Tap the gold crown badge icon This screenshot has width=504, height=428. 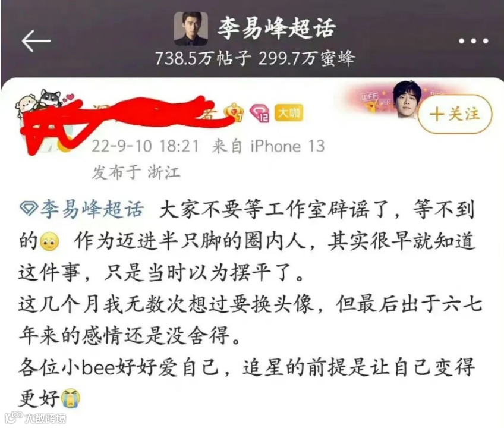pyautogui.click(x=234, y=113)
